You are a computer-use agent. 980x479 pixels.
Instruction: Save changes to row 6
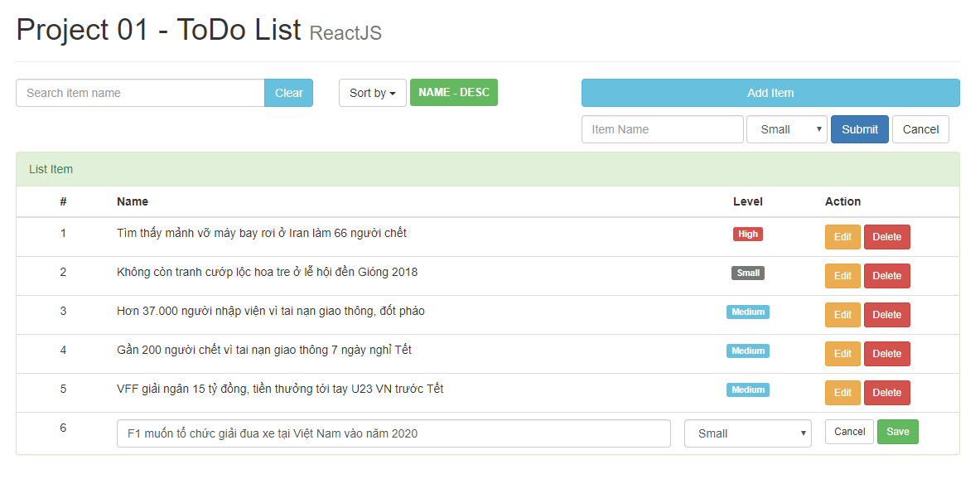point(897,432)
